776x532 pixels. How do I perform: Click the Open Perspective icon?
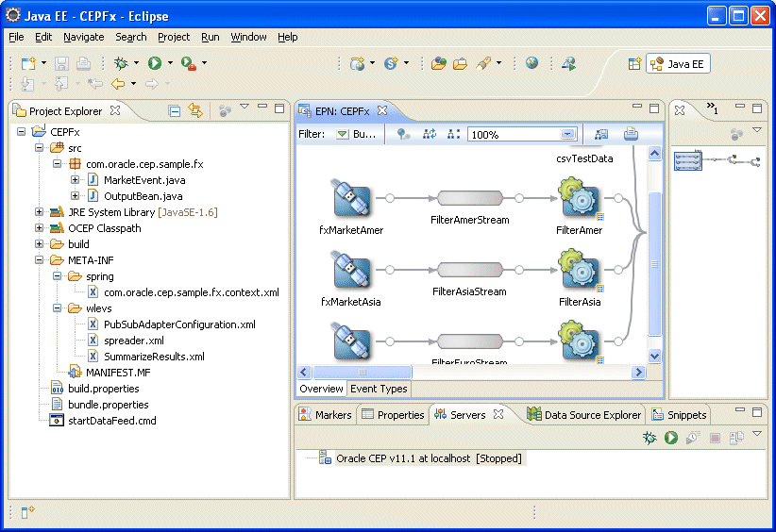(634, 64)
